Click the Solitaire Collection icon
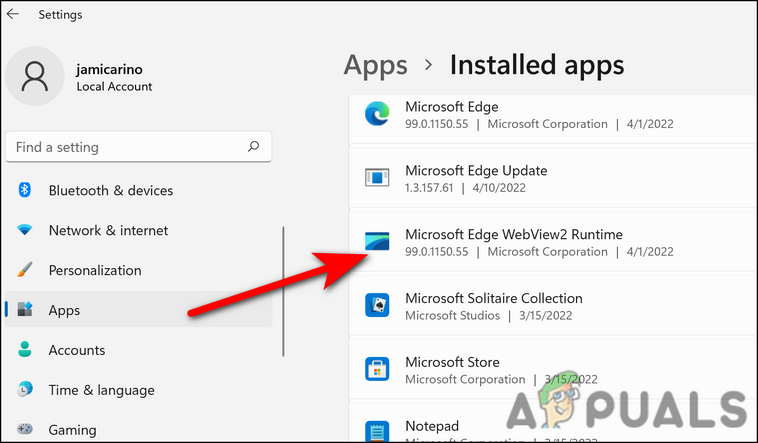Screen dimensions: 758x443 (377, 305)
